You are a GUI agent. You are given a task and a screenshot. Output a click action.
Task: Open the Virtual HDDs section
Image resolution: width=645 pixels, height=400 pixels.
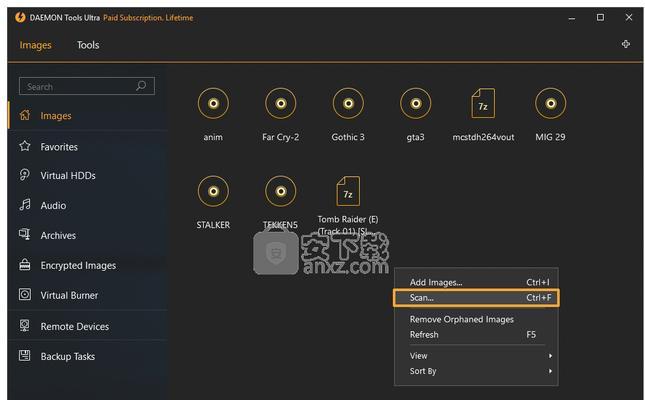pos(68,176)
